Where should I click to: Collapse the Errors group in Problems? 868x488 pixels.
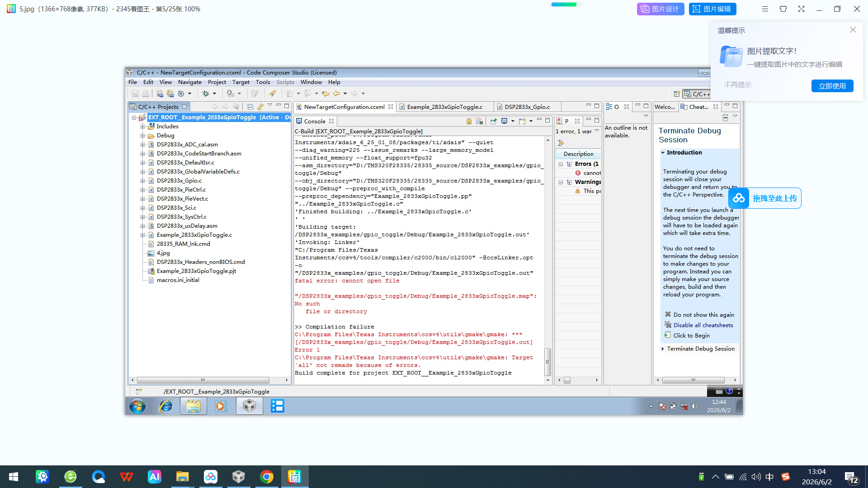click(x=561, y=164)
